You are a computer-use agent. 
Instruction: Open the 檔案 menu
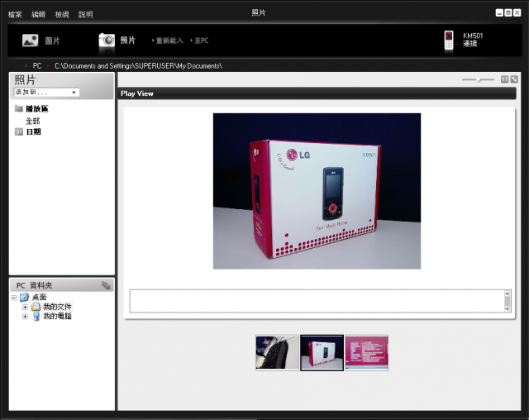coord(15,14)
